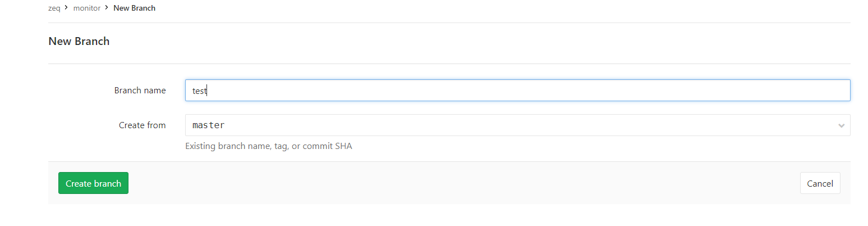Click the blank area right of the New Branch heading
The width and height of the screenshot is (868, 226).
(x=449, y=41)
